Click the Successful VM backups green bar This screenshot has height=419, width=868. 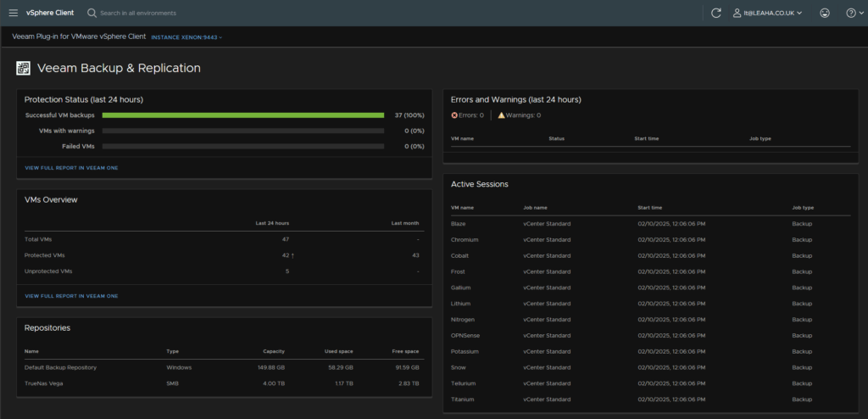243,115
